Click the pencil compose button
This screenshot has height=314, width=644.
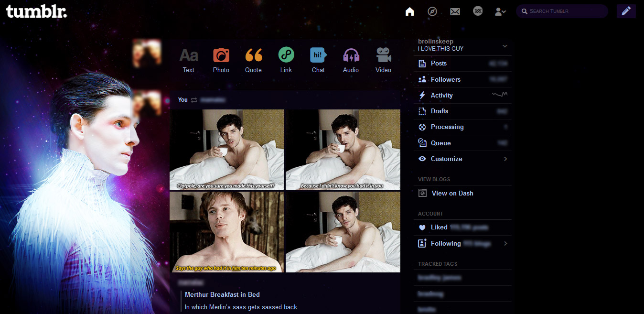coord(626,11)
